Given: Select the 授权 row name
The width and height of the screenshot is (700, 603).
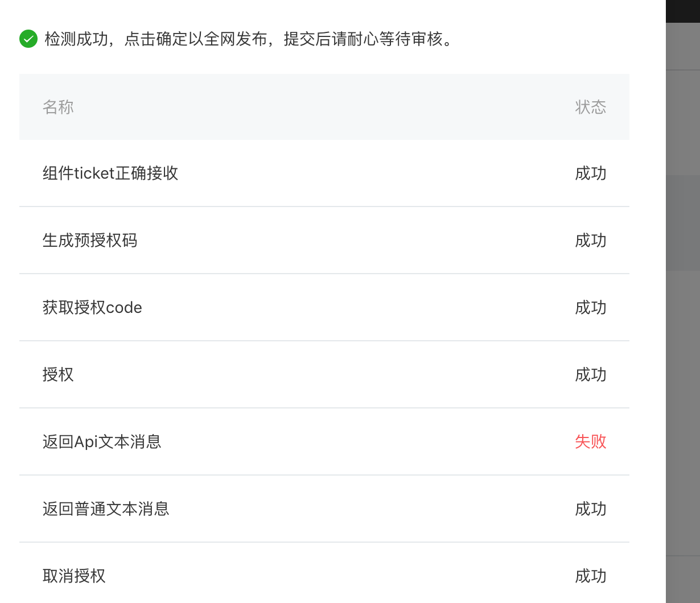Looking at the screenshot, I should 58,375.
